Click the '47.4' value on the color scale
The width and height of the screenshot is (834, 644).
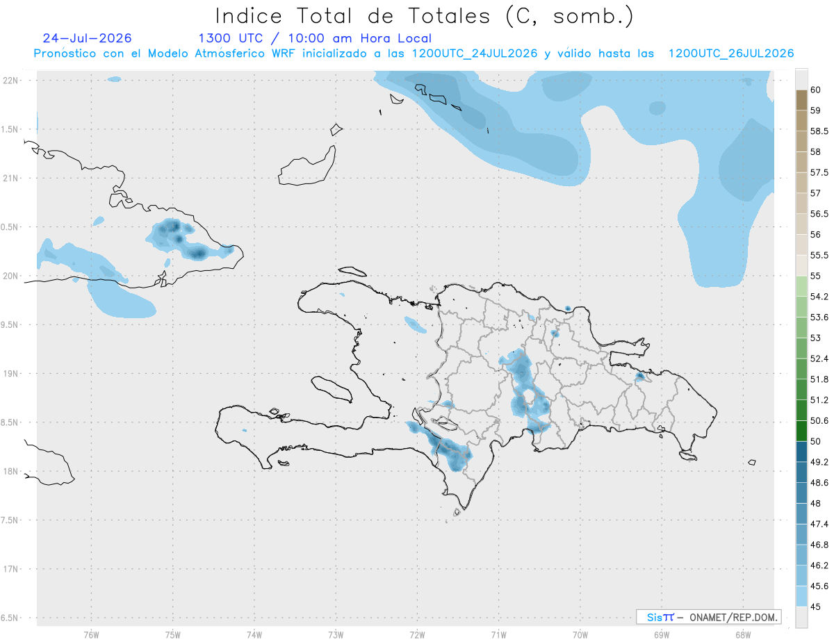point(819,524)
